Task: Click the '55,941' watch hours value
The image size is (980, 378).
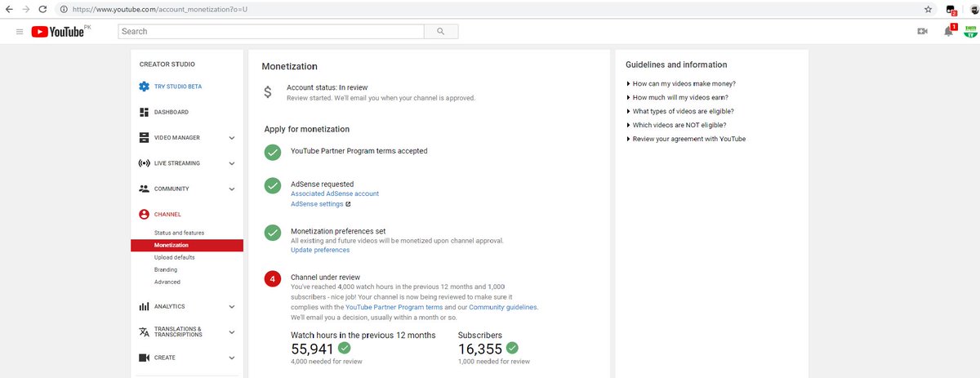Action: tap(313, 349)
